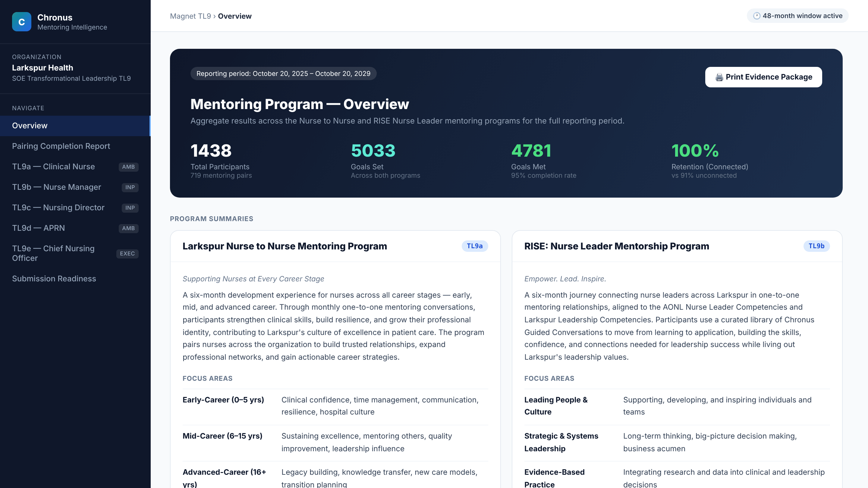Click the 5033 Goals Set figure
This screenshot has height=488, width=868.
point(373,151)
